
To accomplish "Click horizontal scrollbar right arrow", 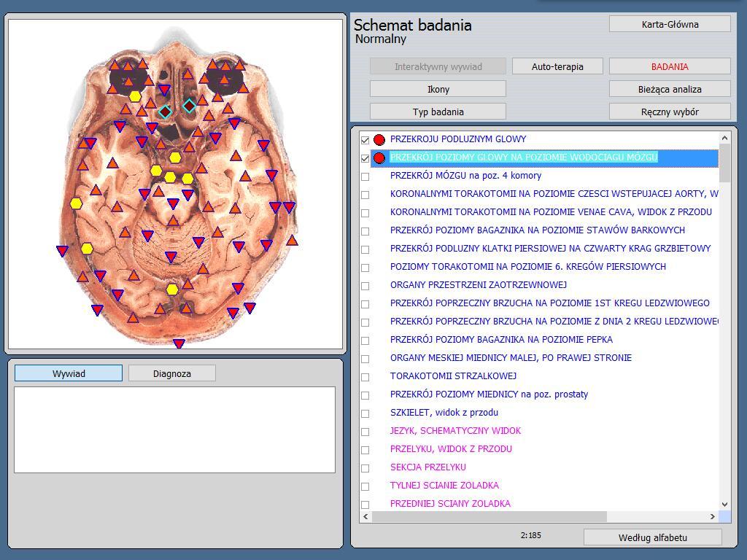I will tap(713, 516).
